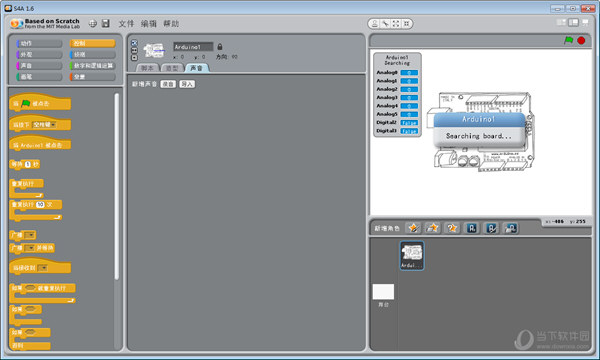
Task: Open message dropdown on 广播 并等待 block
Action: tap(29, 248)
